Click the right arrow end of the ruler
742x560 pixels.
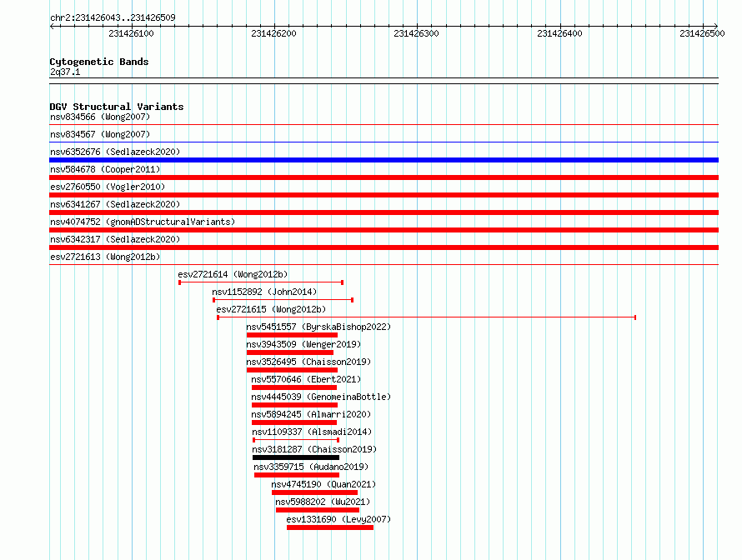715,26
